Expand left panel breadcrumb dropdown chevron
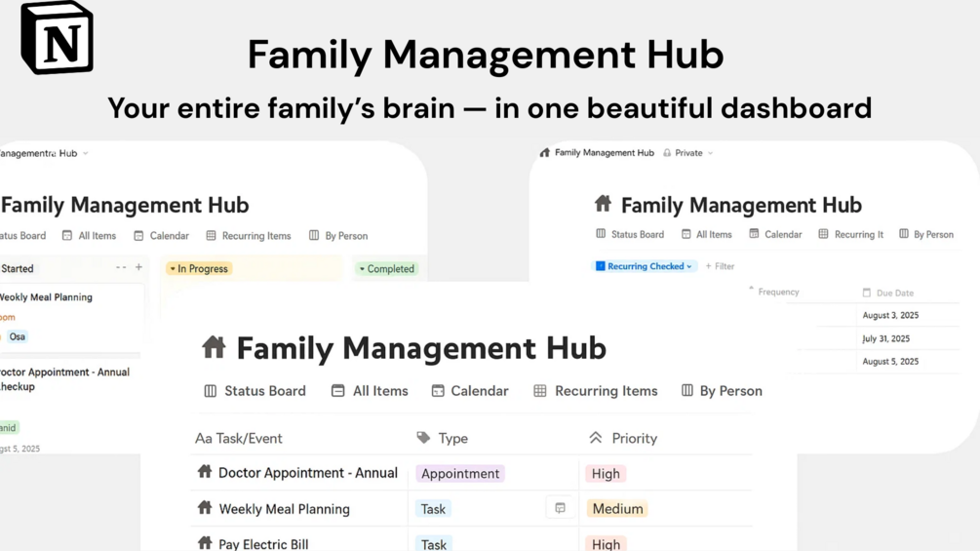Image resolution: width=980 pixels, height=551 pixels. tap(86, 153)
